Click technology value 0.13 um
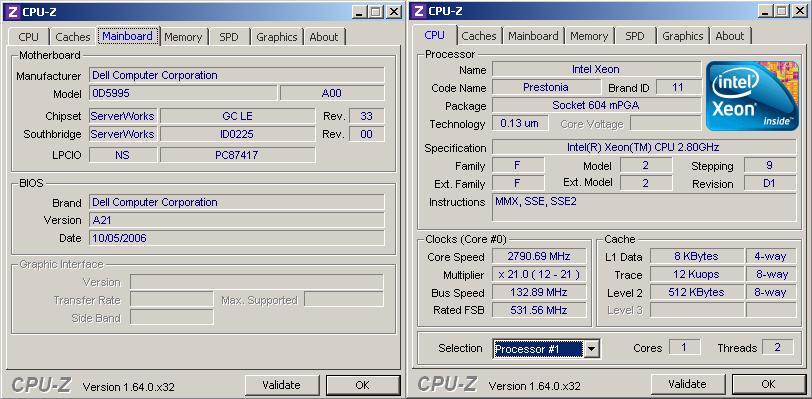812x399 pixels. (520, 123)
